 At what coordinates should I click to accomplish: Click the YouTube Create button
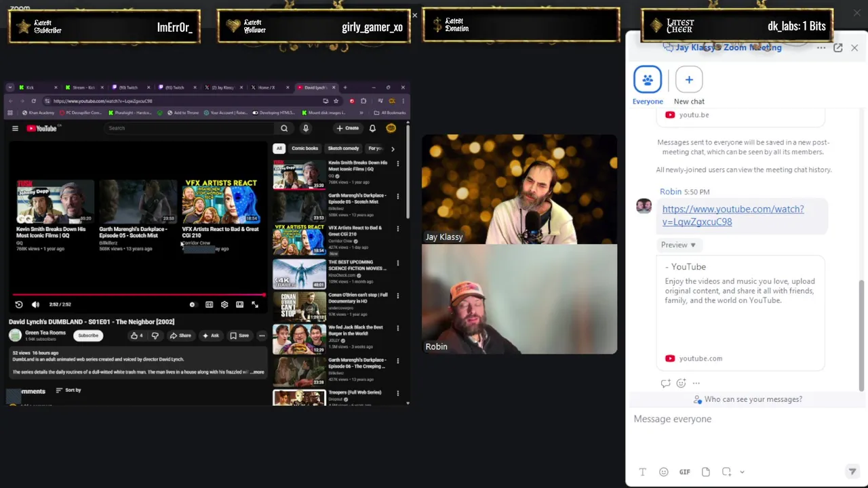pos(348,128)
